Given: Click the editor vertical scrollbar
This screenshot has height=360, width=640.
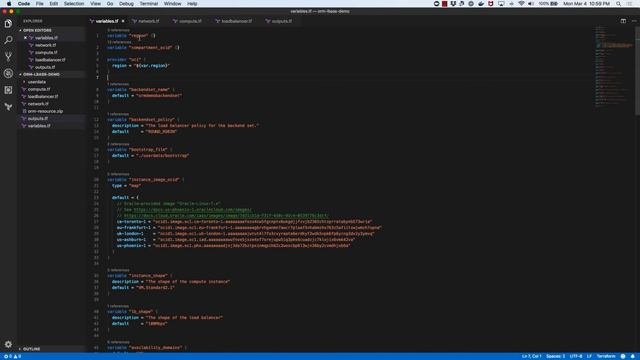Looking at the screenshot, I should coord(637,71).
